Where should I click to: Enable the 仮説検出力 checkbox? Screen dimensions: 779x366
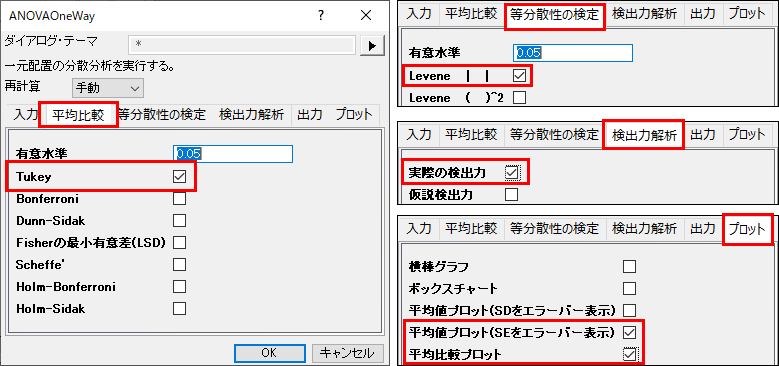pos(511,194)
